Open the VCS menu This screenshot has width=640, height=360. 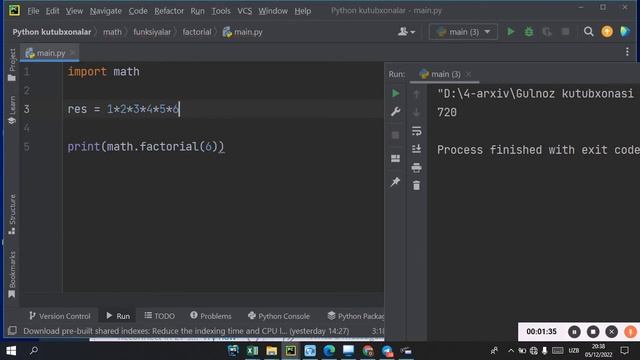(244, 11)
